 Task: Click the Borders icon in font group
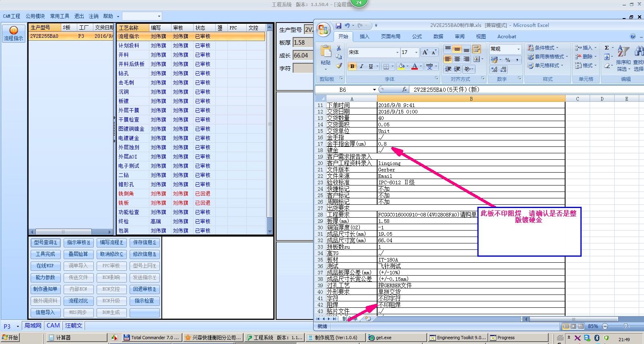click(386, 66)
